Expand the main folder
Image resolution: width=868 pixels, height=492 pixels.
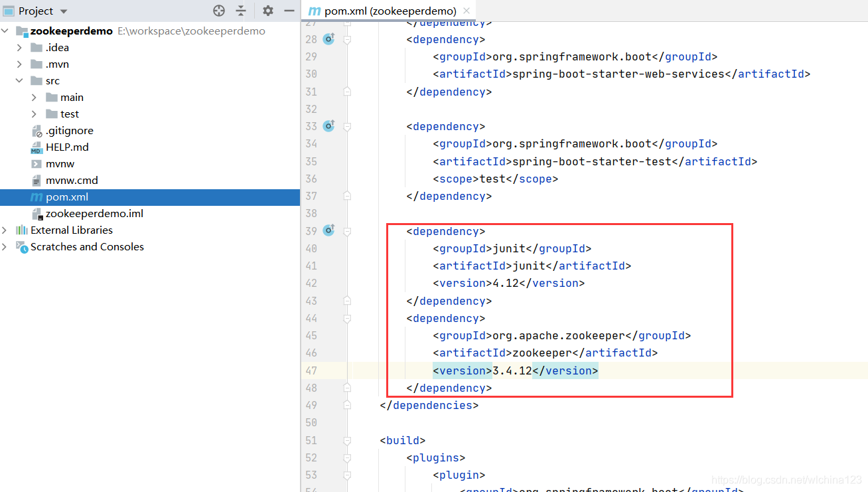(35, 98)
